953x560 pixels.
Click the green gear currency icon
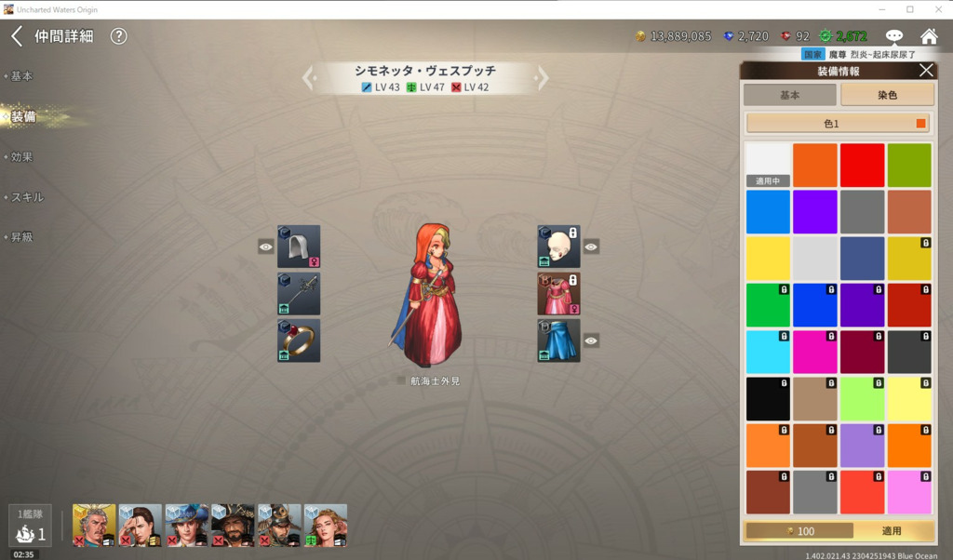825,36
